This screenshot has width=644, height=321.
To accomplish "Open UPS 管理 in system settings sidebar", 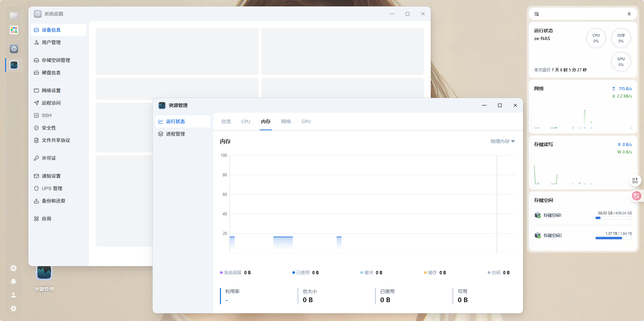I will (x=59, y=188).
